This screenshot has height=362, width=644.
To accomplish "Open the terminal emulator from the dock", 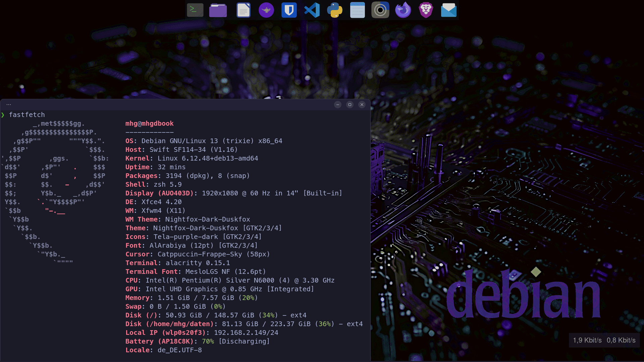I will (195, 10).
